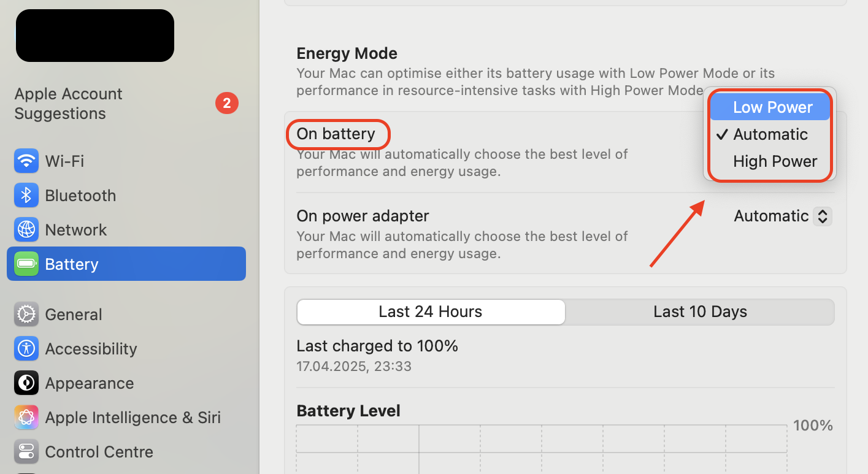The width and height of the screenshot is (868, 474).
Task: Click the Battery Level chart area
Action: [x=540, y=448]
